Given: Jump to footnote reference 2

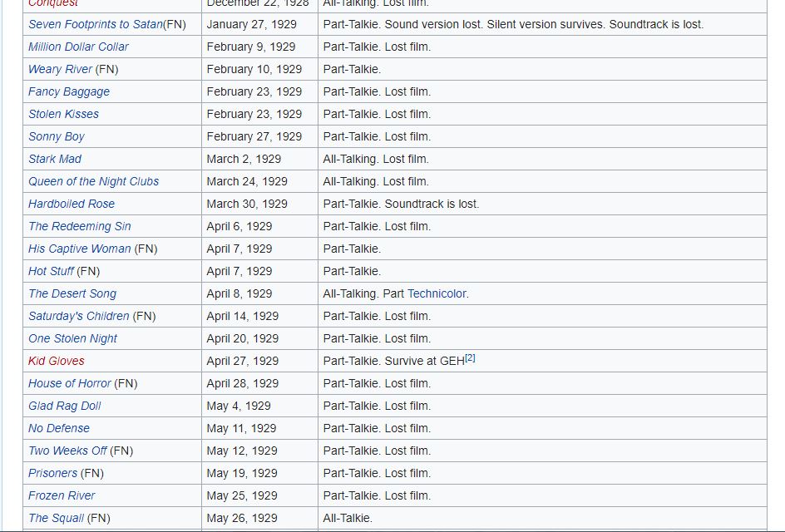Looking at the screenshot, I should click(470, 357).
